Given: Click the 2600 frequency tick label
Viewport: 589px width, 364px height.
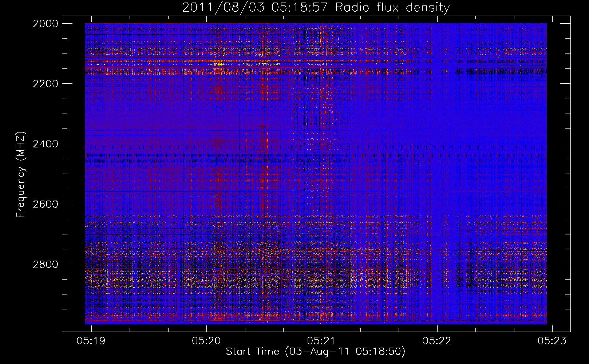Looking at the screenshot, I should 46,204.
